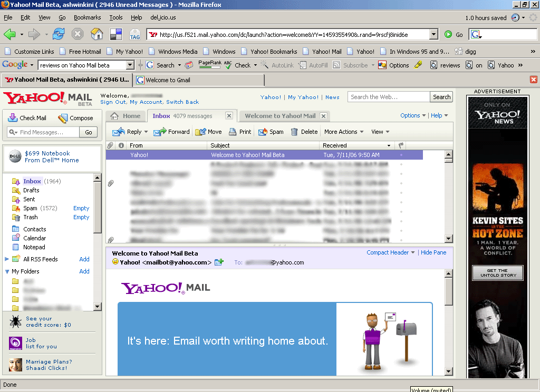
Task: Sort messages by flag column icon
Action: coord(401,145)
